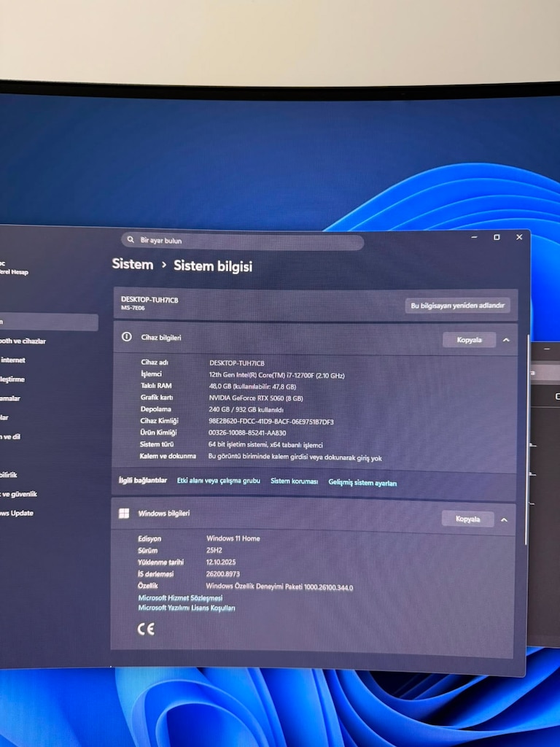
Task: Click the Cihaz bilgileri info icon
Action: tap(127, 337)
